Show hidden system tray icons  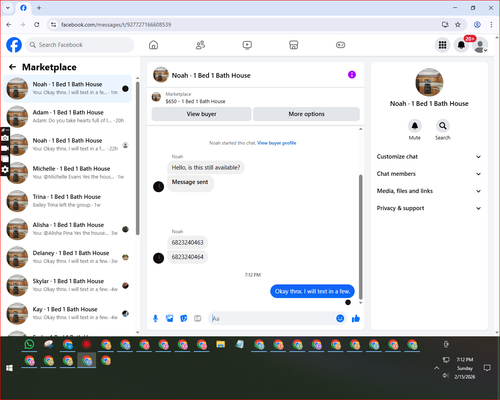436,368
